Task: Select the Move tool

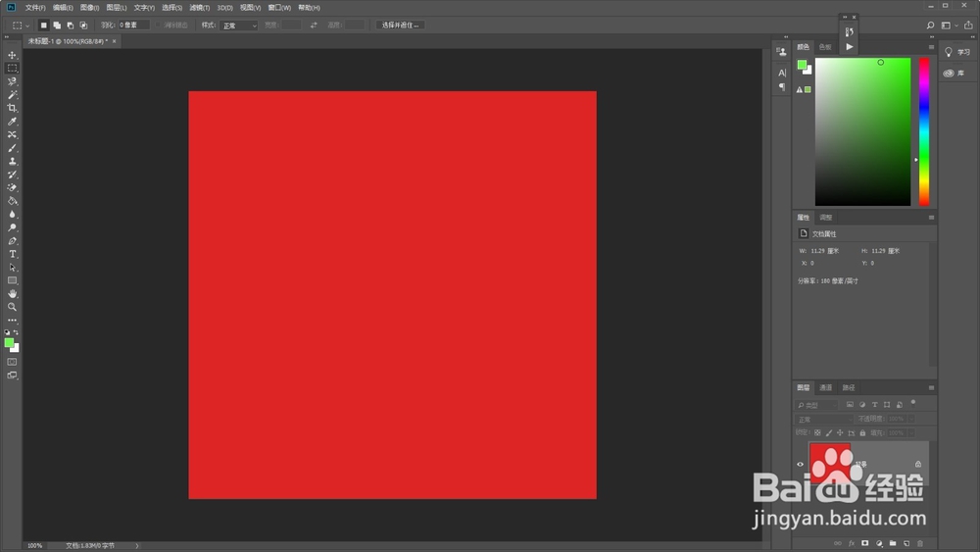Action: coord(12,55)
